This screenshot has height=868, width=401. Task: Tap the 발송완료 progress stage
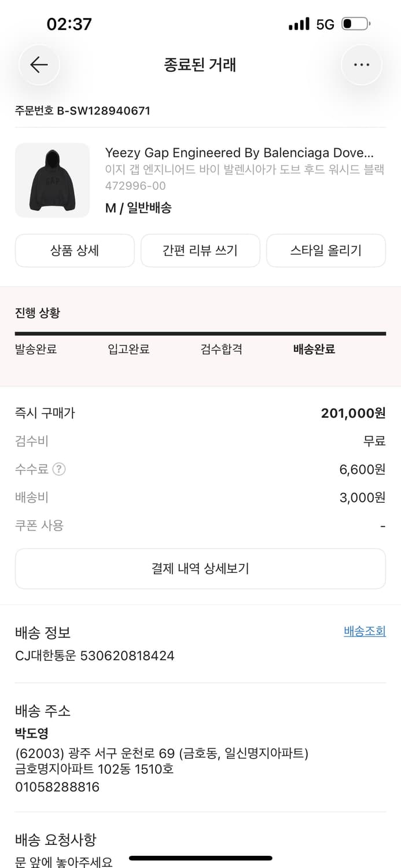[36, 349]
